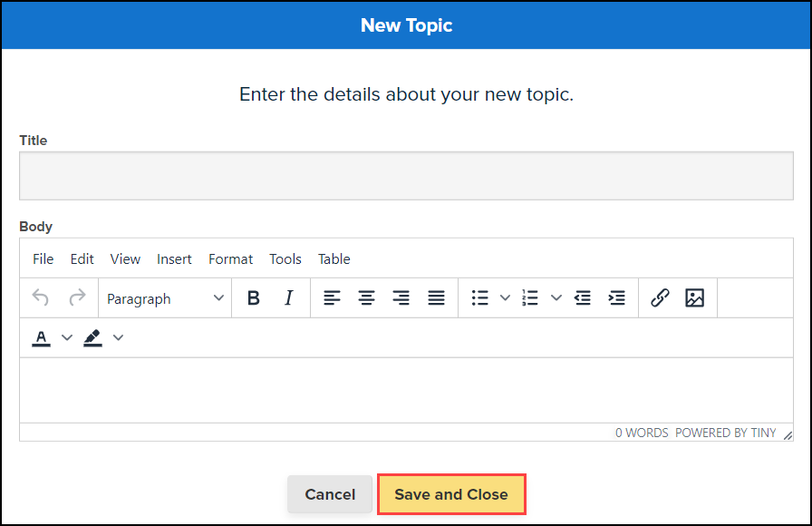The width and height of the screenshot is (812, 526).
Task: Center align the text
Action: coord(366,297)
